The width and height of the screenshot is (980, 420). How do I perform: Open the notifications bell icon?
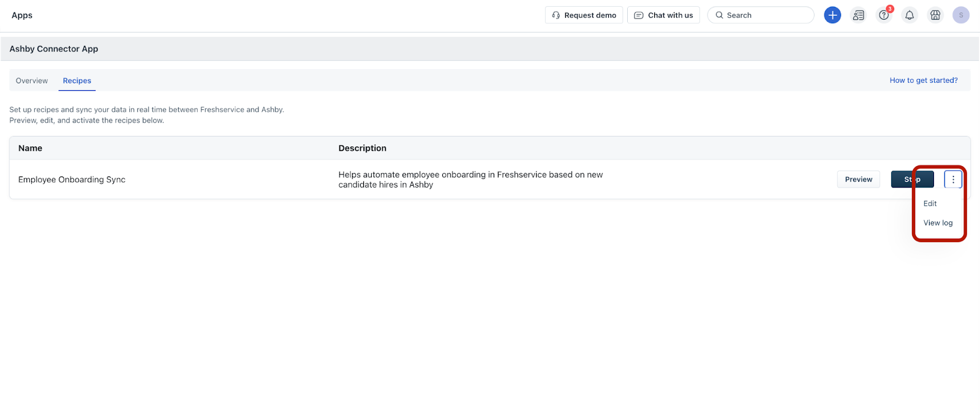[910, 15]
